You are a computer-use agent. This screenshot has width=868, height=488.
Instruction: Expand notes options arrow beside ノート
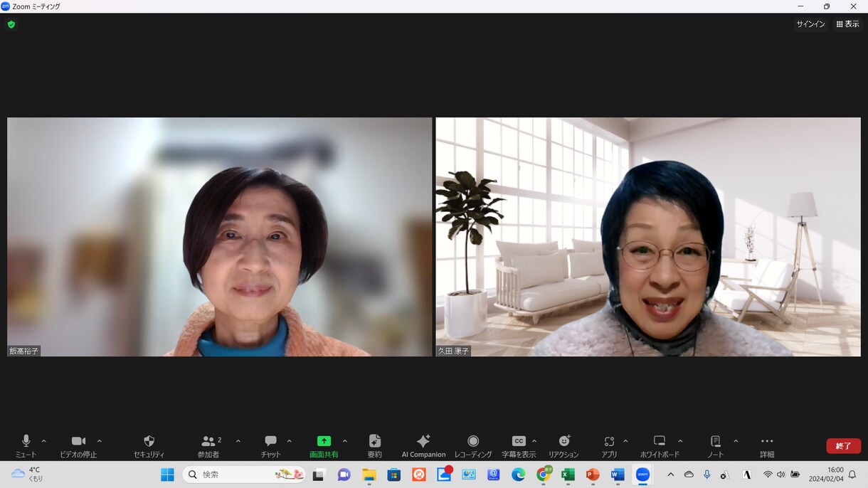[736, 441]
